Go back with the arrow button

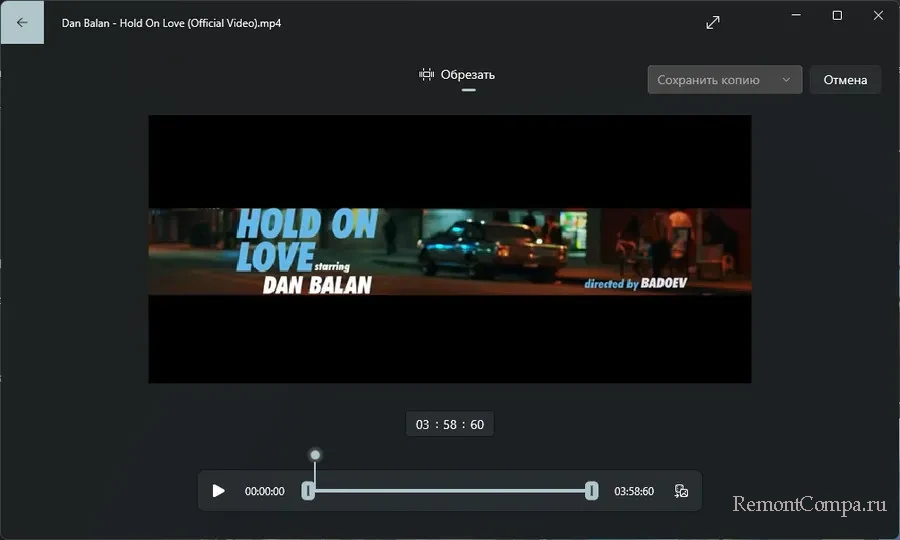pos(22,22)
